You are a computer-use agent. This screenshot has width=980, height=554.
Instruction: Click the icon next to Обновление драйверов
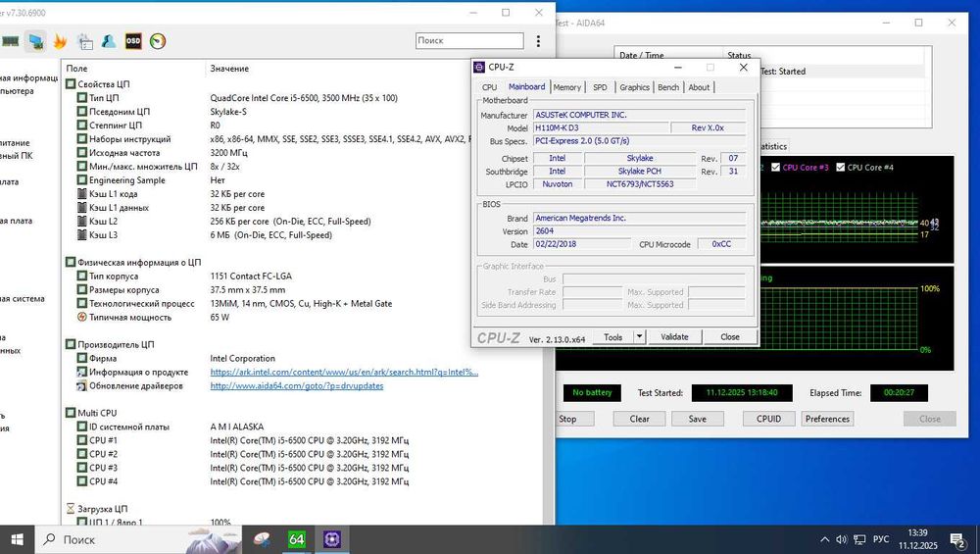coord(82,385)
